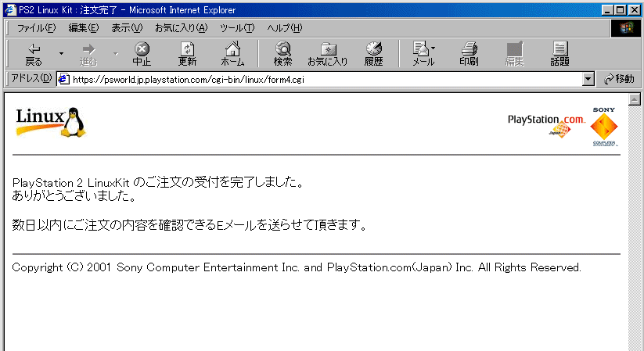Click the vertical scrollbar up arrow
Image resolution: width=644 pixels, height=351 pixels.
(x=634, y=99)
